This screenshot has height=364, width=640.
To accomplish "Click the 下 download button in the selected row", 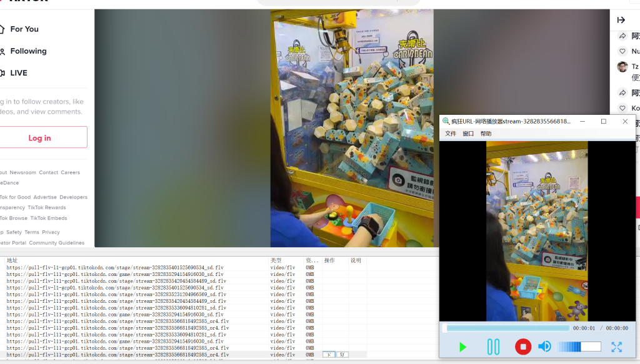I will tap(329, 355).
